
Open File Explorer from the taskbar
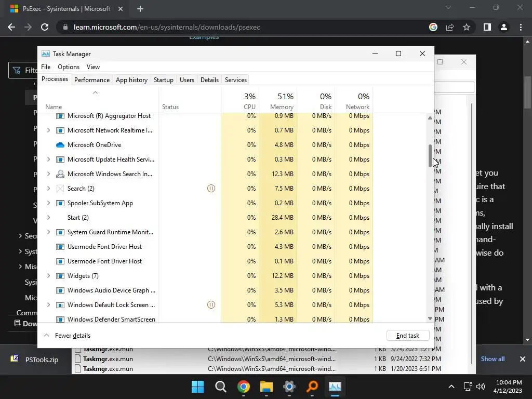pos(267,387)
